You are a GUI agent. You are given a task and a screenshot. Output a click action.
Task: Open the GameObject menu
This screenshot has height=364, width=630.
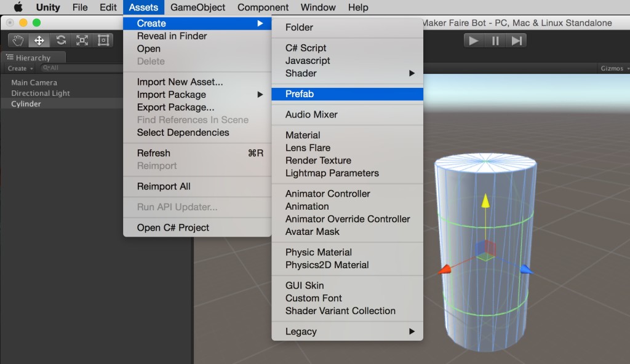tap(197, 7)
